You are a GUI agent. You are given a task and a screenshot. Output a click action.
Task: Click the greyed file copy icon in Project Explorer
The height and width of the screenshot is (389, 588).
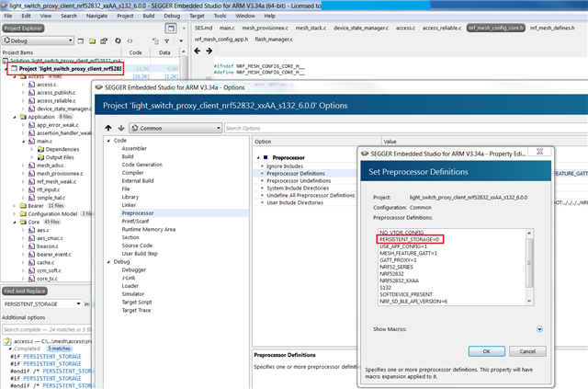pos(155,41)
